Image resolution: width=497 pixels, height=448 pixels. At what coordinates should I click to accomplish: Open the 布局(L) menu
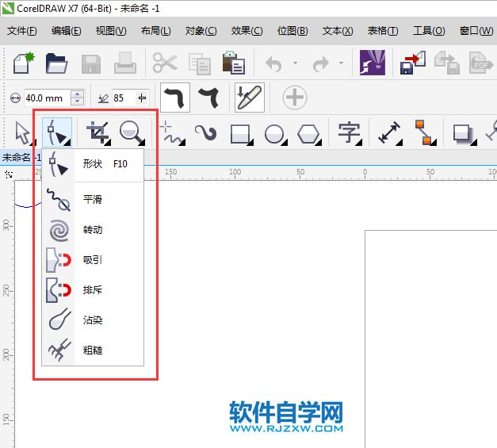coord(156,31)
